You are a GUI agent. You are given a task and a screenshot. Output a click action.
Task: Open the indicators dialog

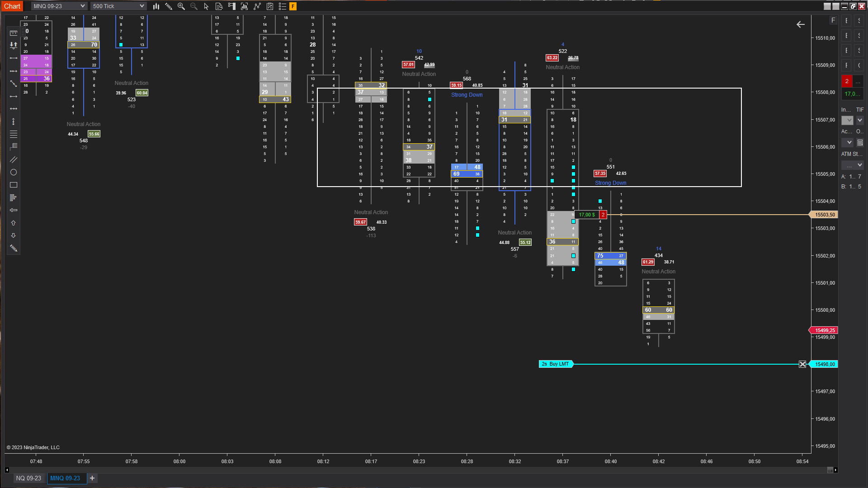click(x=245, y=6)
